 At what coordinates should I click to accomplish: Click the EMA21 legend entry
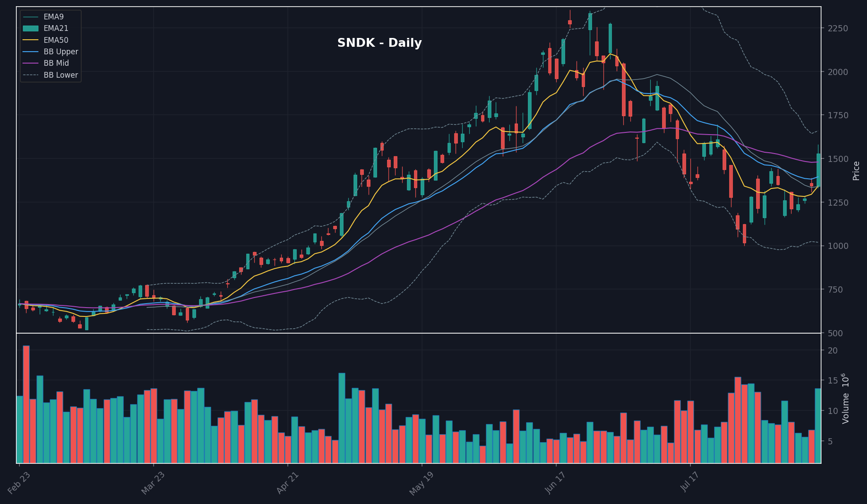pos(45,28)
